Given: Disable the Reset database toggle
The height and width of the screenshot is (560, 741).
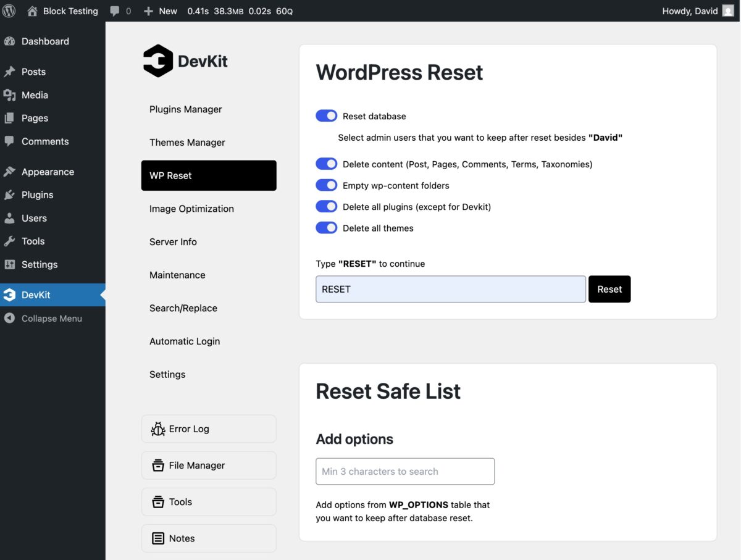Looking at the screenshot, I should click(x=326, y=115).
